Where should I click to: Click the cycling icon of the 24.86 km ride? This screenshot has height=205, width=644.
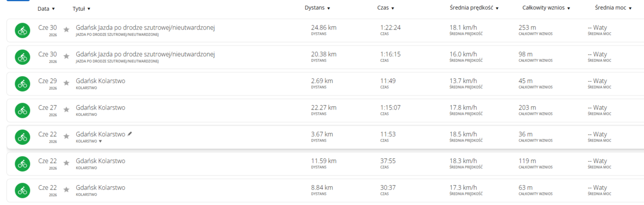point(22,31)
